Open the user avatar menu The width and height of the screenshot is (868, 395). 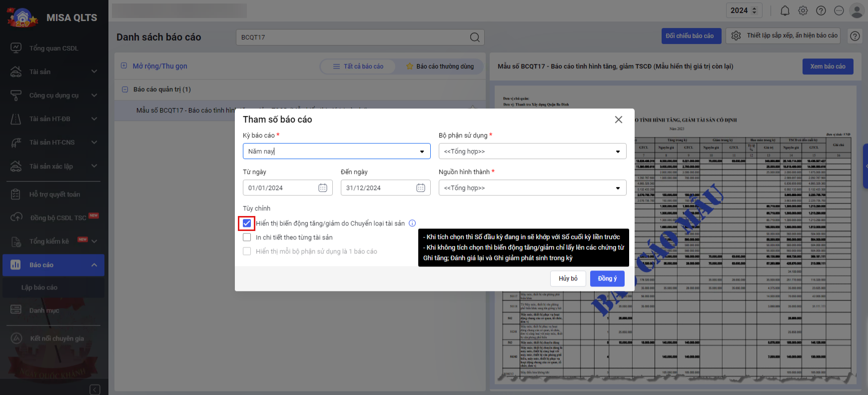tap(857, 10)
